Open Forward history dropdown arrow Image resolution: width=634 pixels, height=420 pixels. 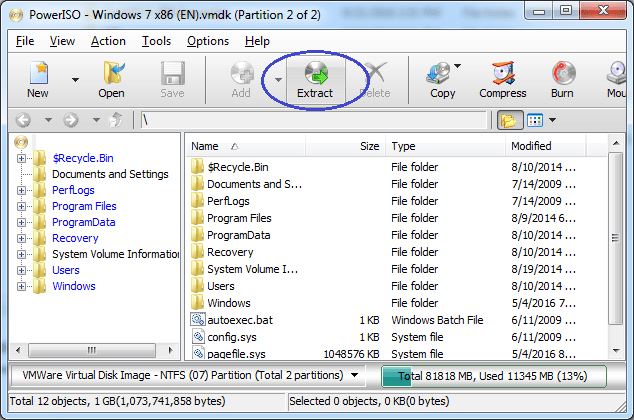(96, 120)
